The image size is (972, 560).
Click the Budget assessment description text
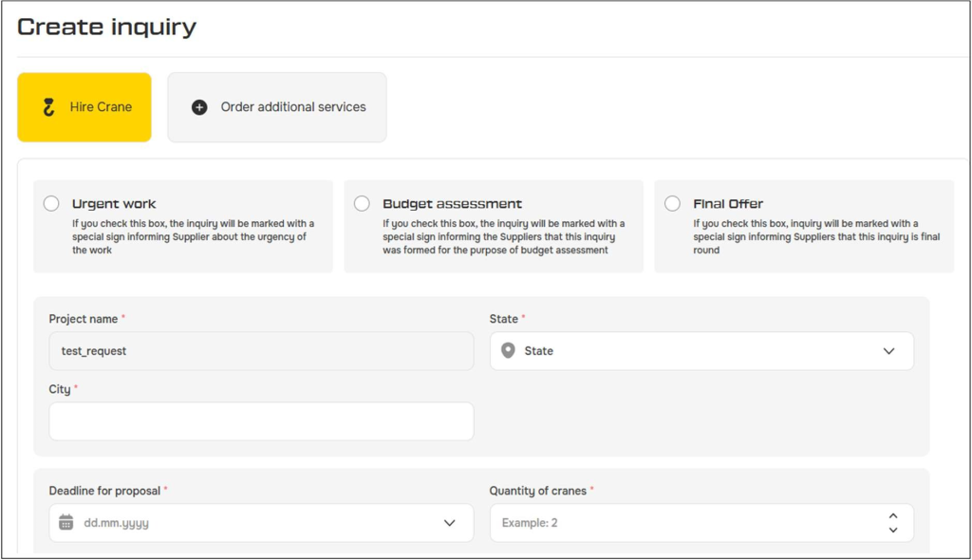coord(503,237)
